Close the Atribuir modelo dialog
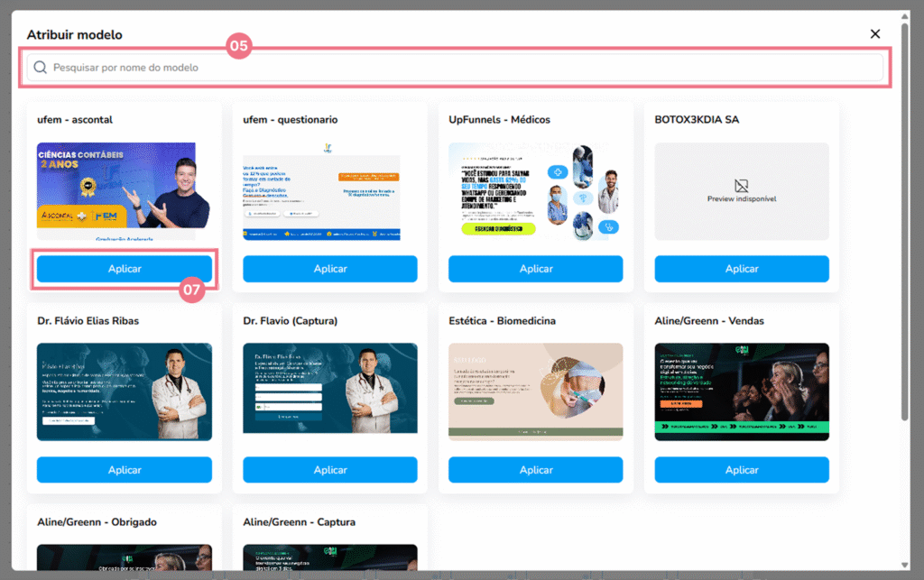 point(874,34)
